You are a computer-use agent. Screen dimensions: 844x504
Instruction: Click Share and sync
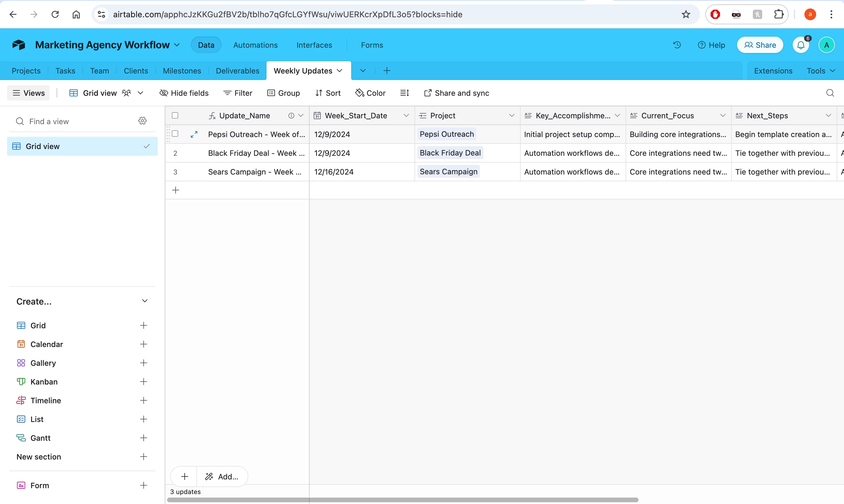pyautogui.click(x=456, y=93)
